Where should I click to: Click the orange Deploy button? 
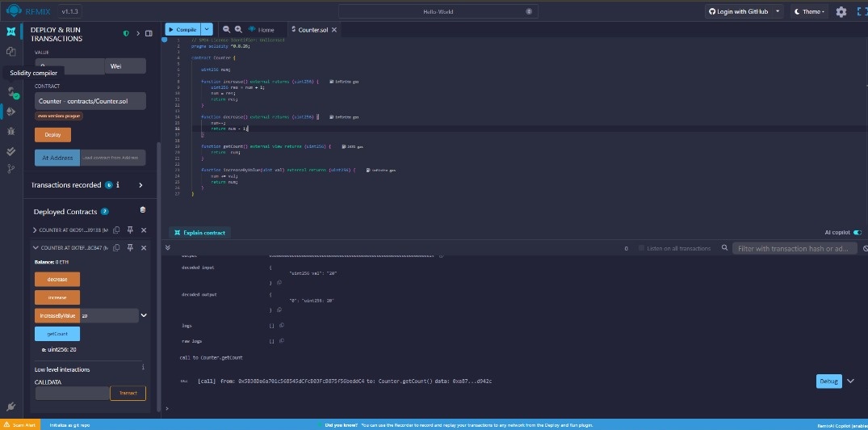click(52, 135)
